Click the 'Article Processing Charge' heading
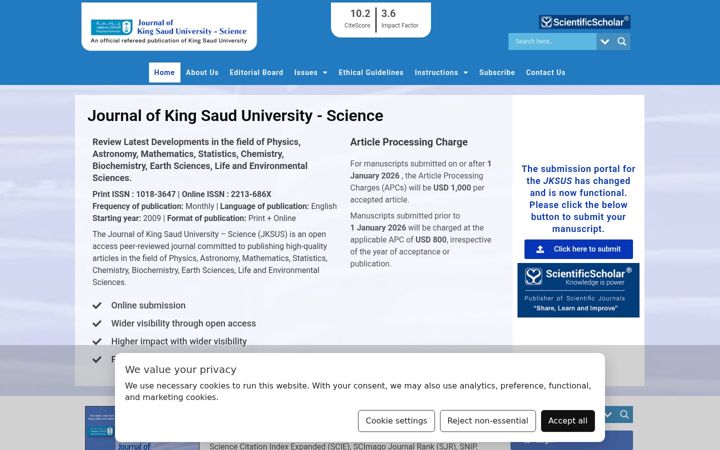This screenshot has height=450, width=720. click(409, 142)
